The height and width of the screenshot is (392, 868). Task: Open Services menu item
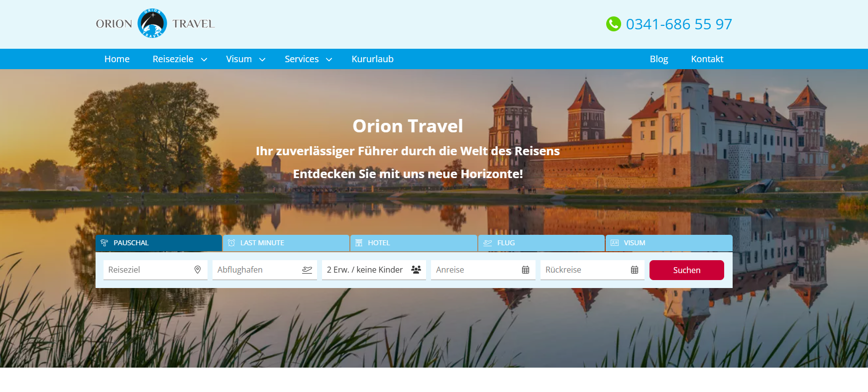point(302,59)
